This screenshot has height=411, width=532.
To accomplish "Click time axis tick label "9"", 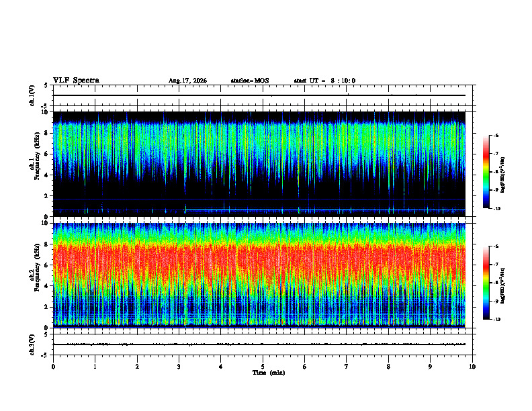I will coord(430,367).
